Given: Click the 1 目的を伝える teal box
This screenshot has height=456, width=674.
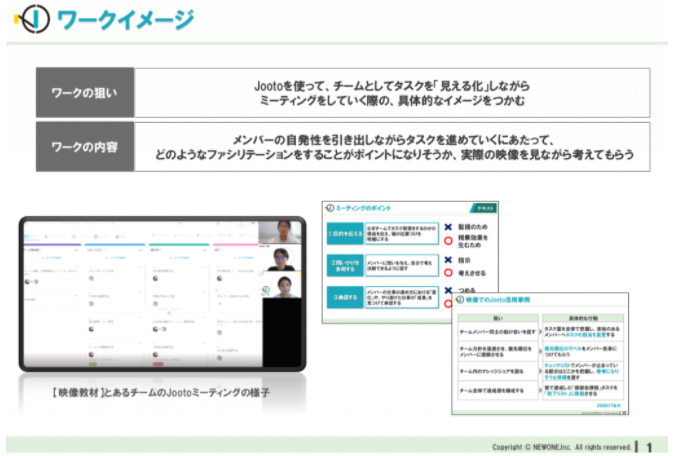Looking at the screenshot, I should point(345,233).
